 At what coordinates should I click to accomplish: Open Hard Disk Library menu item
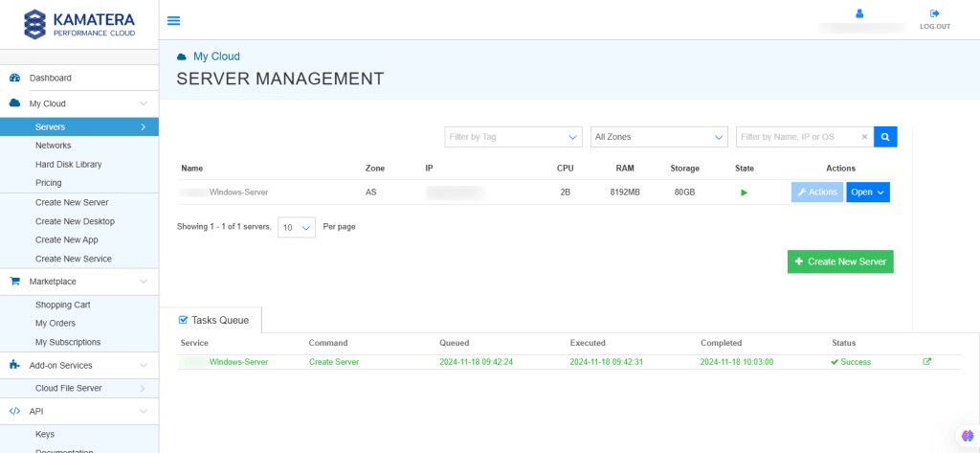pyautogui.click(x=68, y=165)
